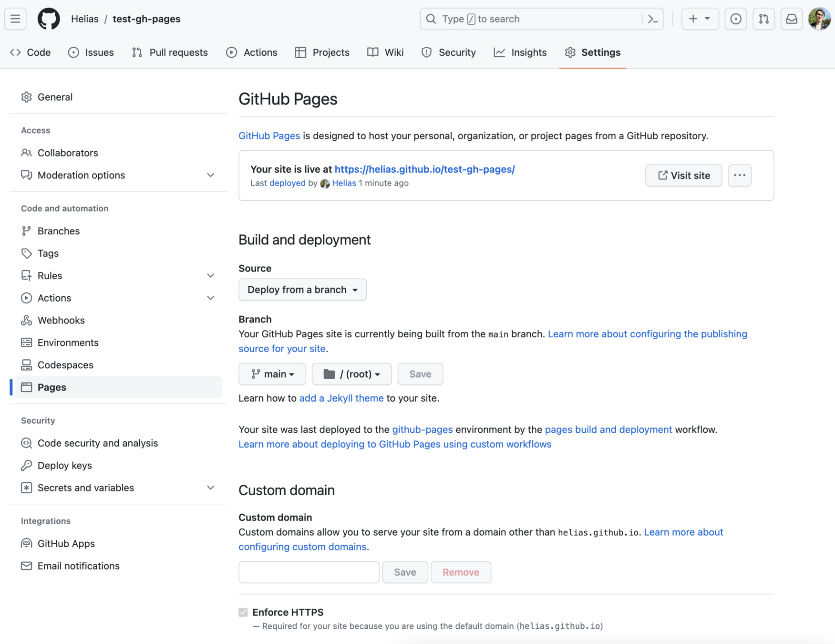Open Tags settings
This screenshot has width=835, height=644.
119,253
